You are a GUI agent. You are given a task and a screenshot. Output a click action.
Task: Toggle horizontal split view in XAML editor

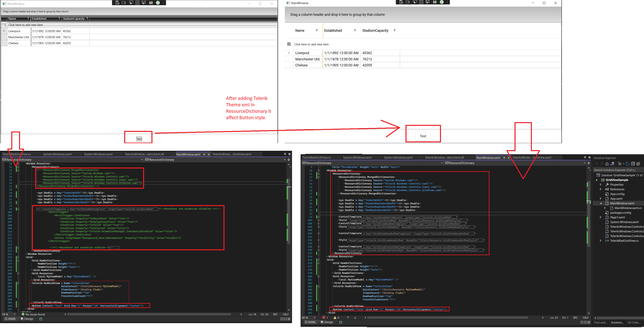285,319
